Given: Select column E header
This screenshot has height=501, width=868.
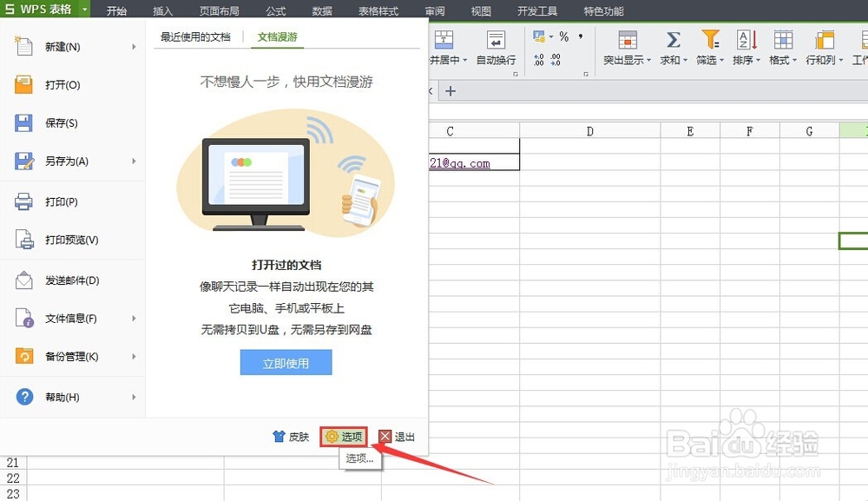Looking at the screenshot, I should [690, 131].
